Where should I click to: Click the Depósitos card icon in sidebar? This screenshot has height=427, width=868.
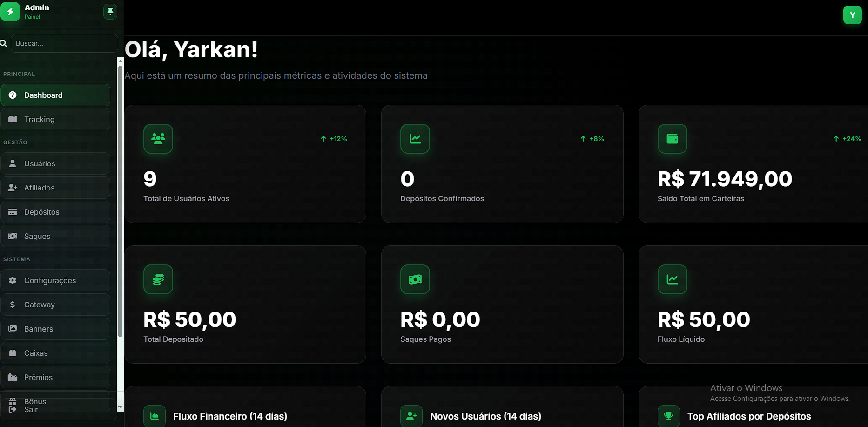13,212
